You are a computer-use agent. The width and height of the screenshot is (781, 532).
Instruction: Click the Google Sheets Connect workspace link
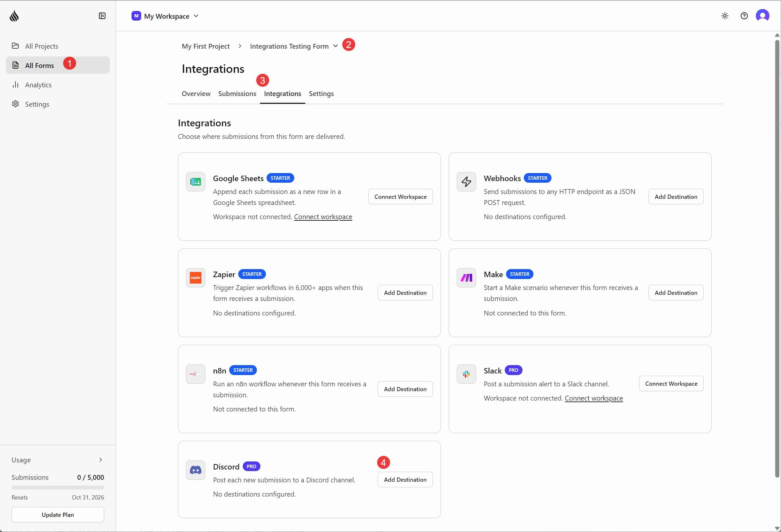(x=323, y=217)
